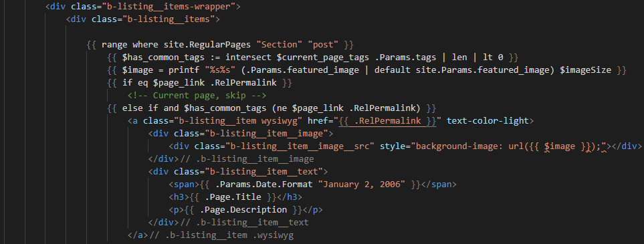Image resolution: width=644 pixels, height=244 pixels.
Task: Click "b-listing__item wysiwyg" class string
Action: [x=238, y=121]
